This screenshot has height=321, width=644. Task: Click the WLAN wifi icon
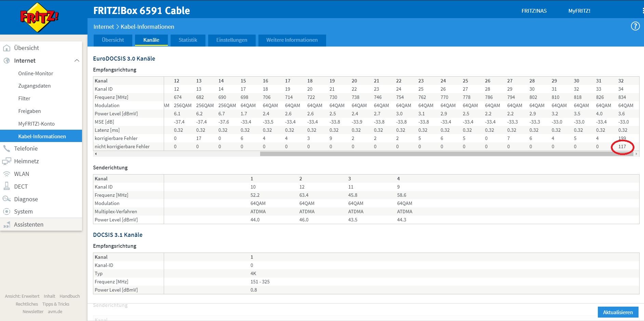click(x=6, y=174)
